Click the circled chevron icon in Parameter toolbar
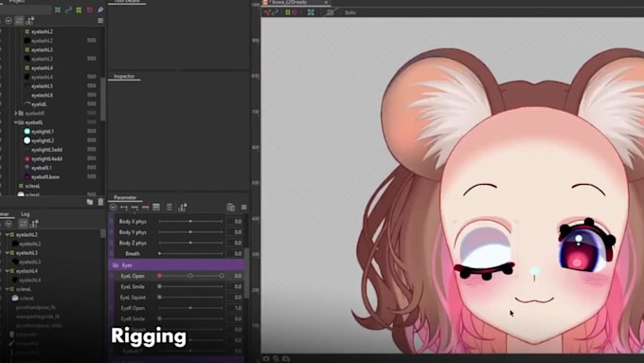 [114, 208]
